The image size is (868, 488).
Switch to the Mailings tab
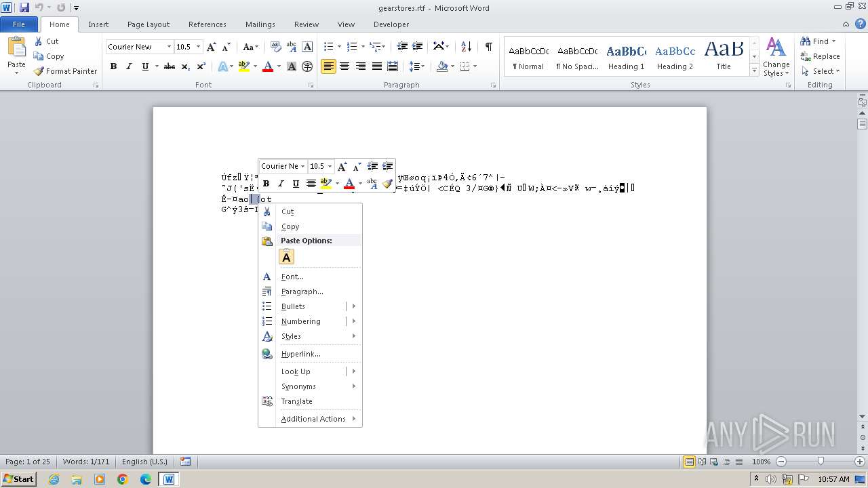(260, 24)
